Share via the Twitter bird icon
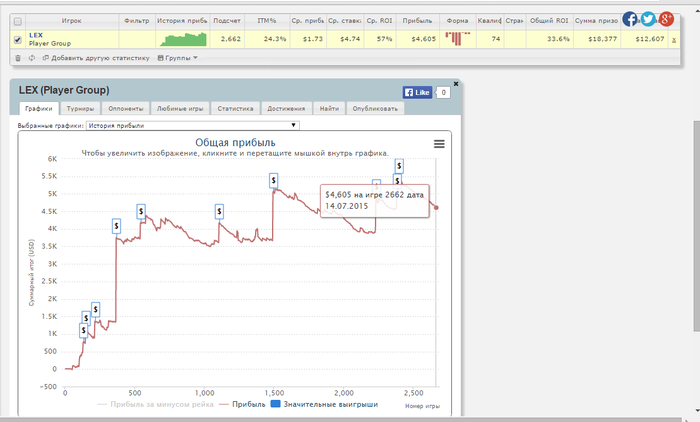Screen dimensions: 700x422 (x=648, y=19)
